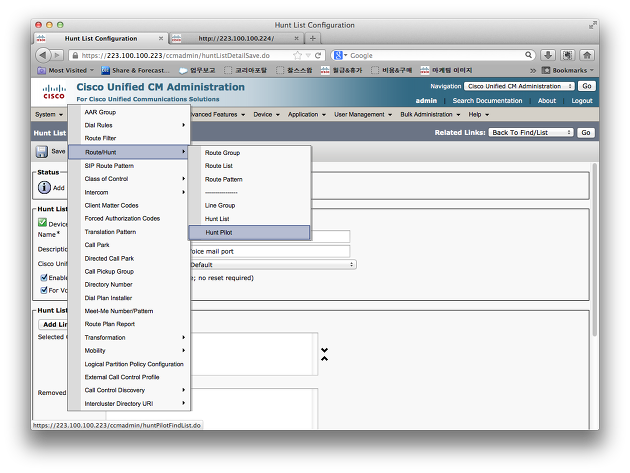
Task: Click the About link
Action: [x=547, y=100]
